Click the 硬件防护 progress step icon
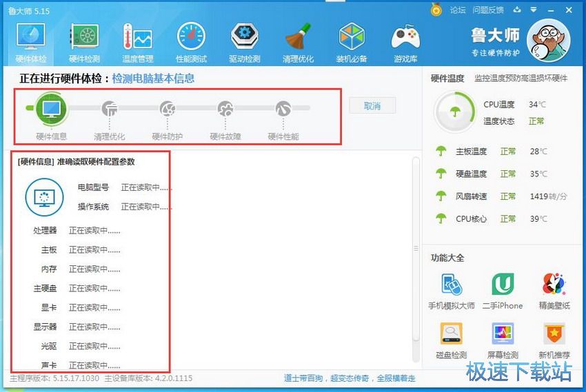 [168, 108]
